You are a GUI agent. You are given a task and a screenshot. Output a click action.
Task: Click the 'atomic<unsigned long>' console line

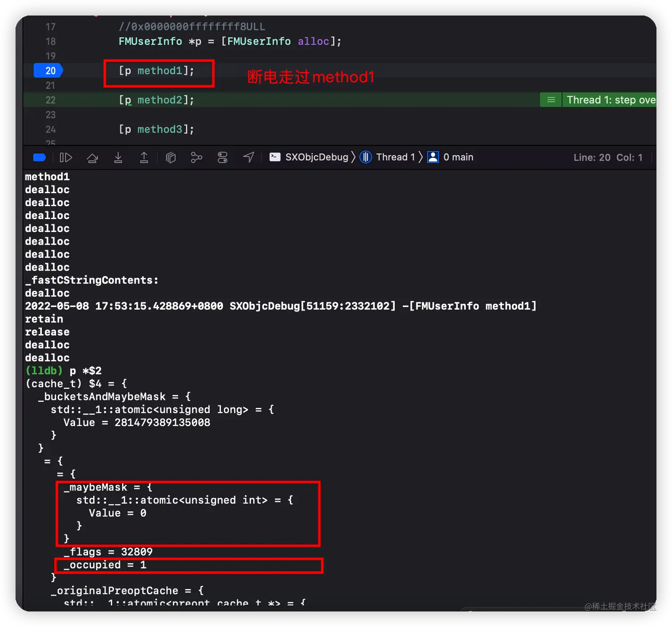163,409
